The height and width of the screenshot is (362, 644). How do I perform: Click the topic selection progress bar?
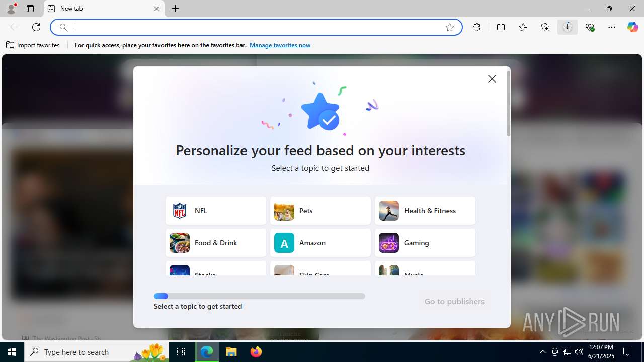point(260,296)
